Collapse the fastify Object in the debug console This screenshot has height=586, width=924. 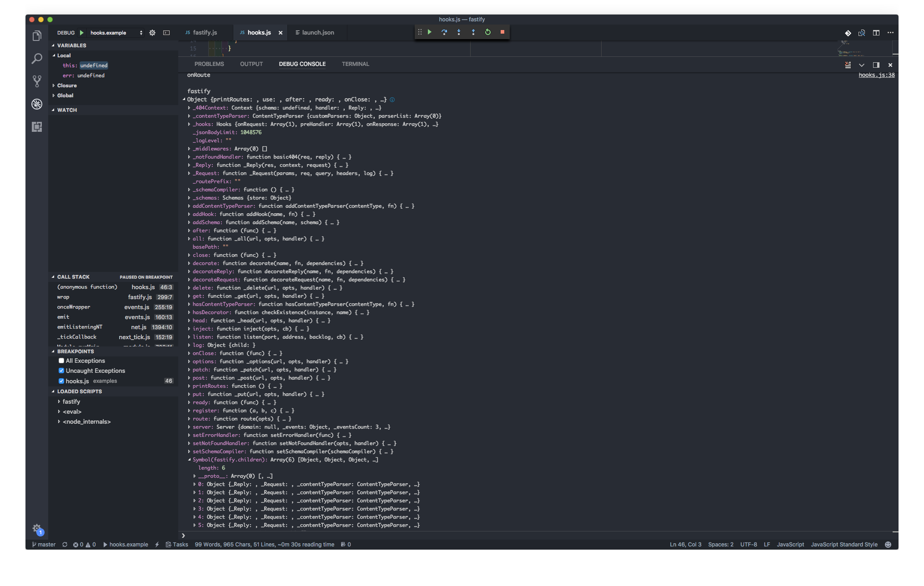click(185, 100)
